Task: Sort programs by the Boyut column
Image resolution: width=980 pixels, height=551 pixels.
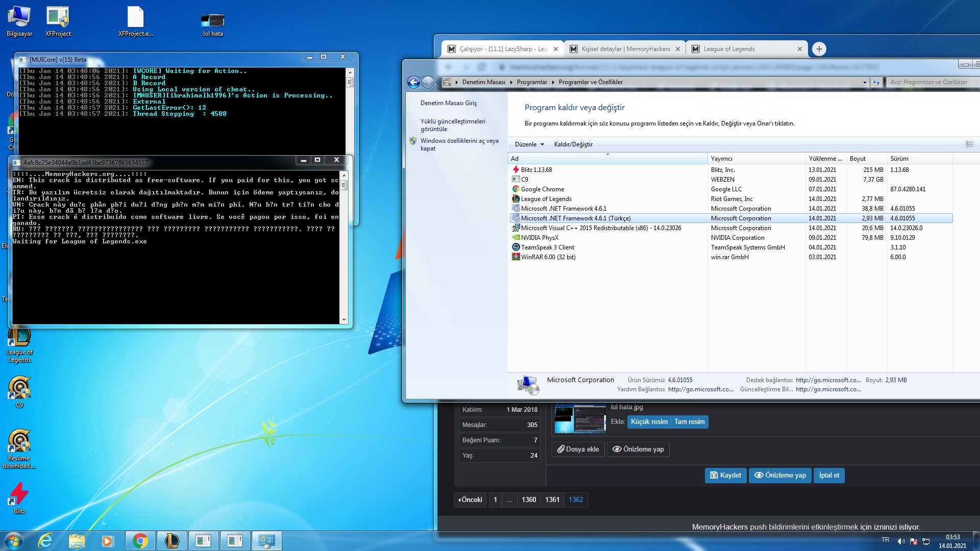Action: pyautogui.click(x=867, y=159)
